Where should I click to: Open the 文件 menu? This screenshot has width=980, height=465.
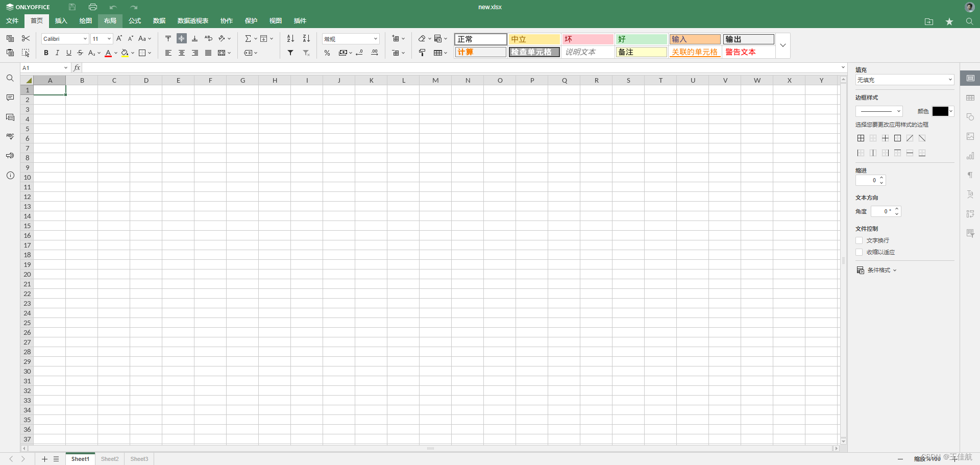[x=12, y=21]
